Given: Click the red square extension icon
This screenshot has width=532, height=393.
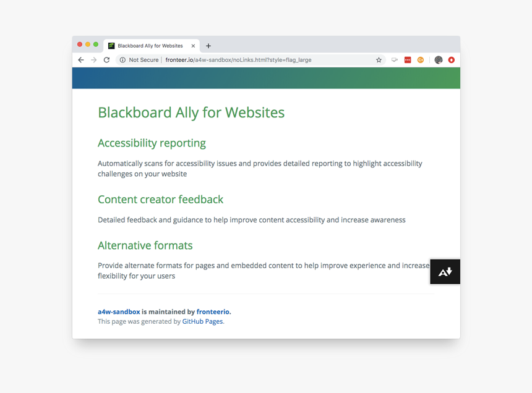Looking at the screenshot, I should click(x=408, y=60).
